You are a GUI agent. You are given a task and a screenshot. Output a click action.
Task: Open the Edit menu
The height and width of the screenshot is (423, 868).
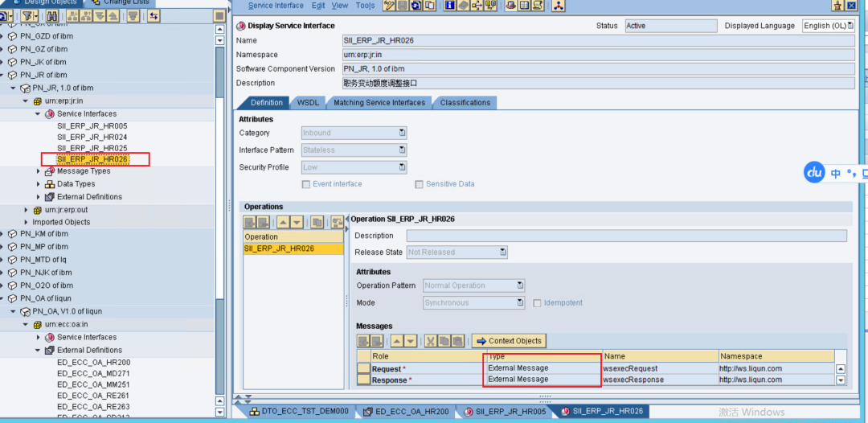tap(318, 6)
